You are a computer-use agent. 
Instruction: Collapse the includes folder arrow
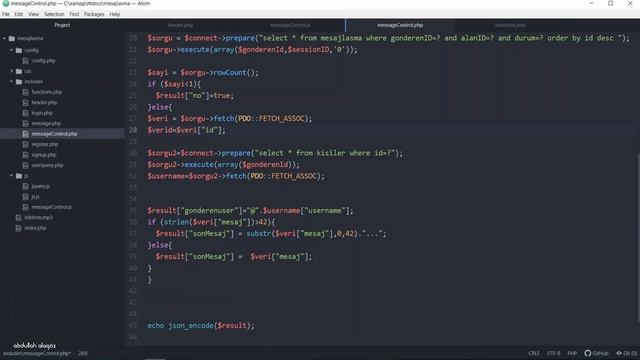[x=11, y=82]
